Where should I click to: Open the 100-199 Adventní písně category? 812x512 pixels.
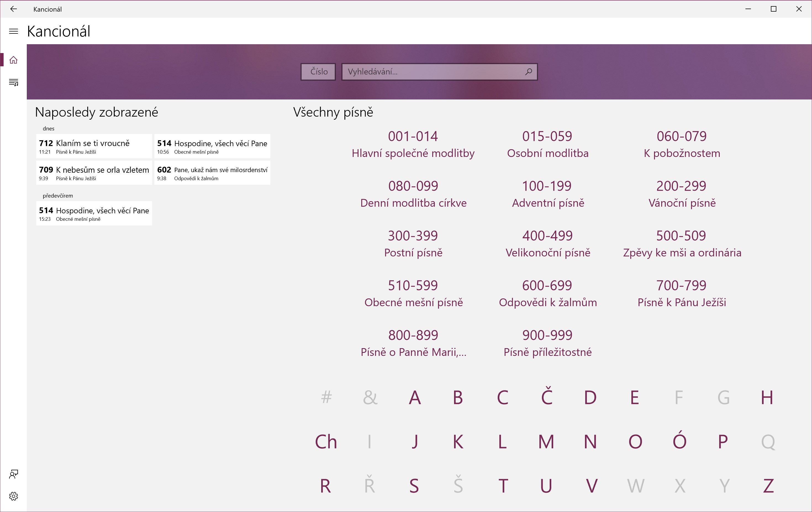547,194
